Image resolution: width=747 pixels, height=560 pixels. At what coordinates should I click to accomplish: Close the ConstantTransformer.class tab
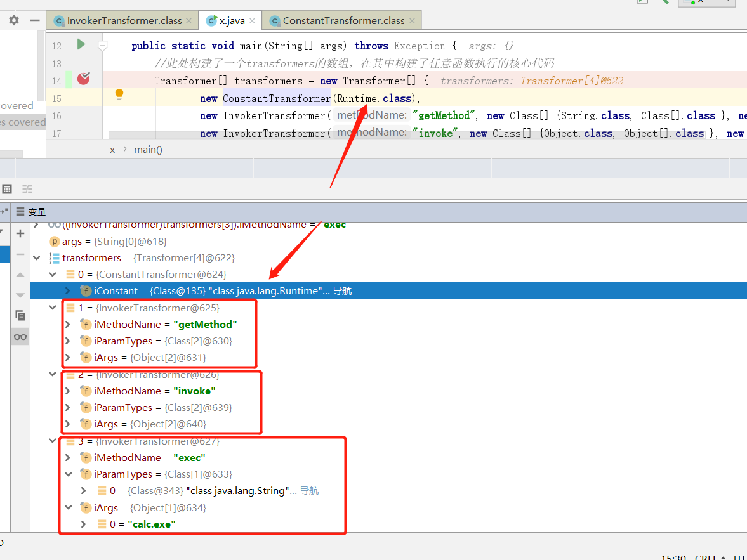pyautogui.click(x=412, y=21)
